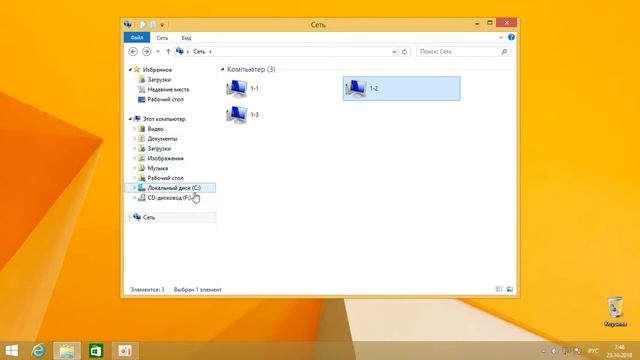The height and width of the screenshot is (360, 640).
Task: Open the Корзина desktop icon
Action: (x=616, y=312)
